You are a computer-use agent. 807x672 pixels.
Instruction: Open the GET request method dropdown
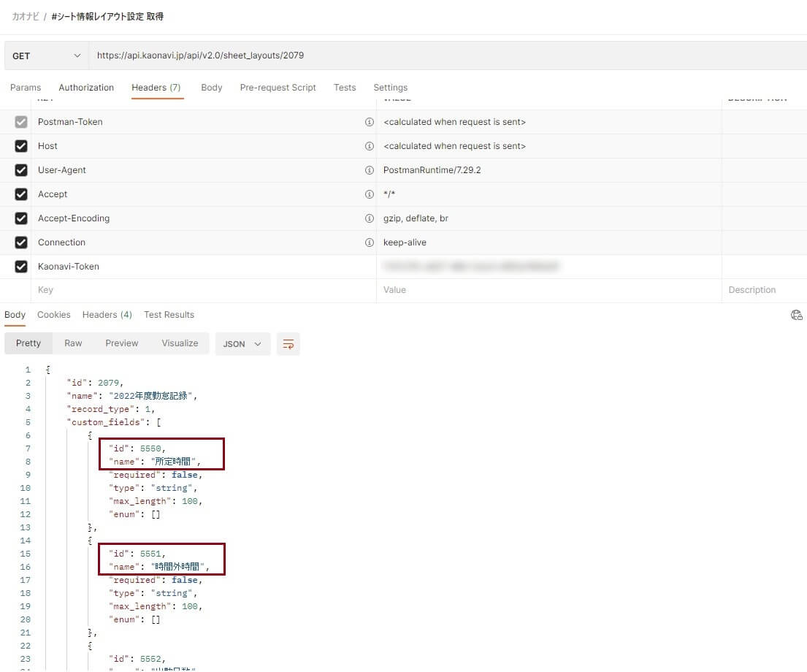[46, 56]
